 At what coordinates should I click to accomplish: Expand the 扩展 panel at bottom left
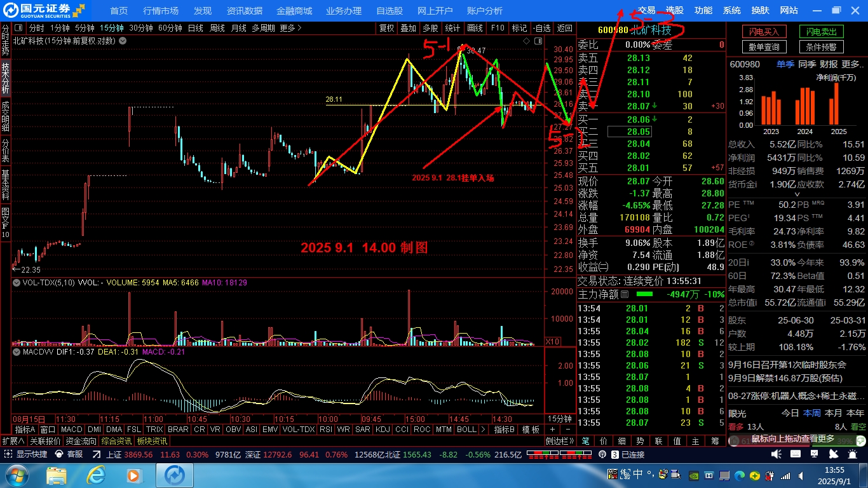[13, 441]
